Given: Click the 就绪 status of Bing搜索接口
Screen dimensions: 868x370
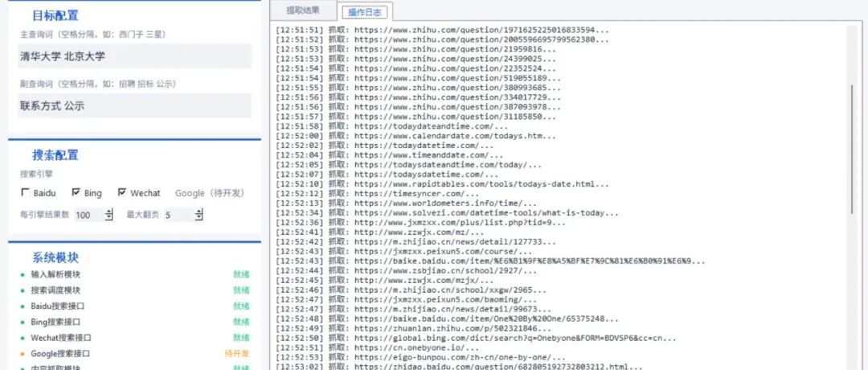Looking at the screenshot, I should point(241,322).
